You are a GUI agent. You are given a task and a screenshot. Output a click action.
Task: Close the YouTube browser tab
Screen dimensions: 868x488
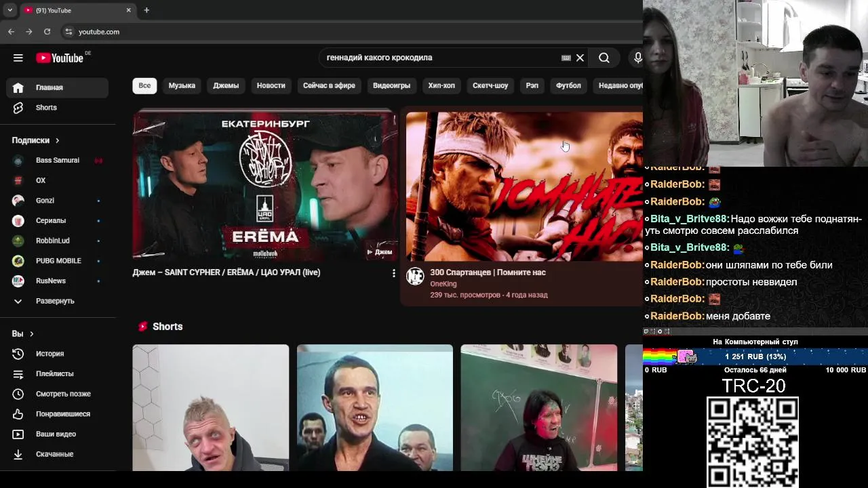129,10
